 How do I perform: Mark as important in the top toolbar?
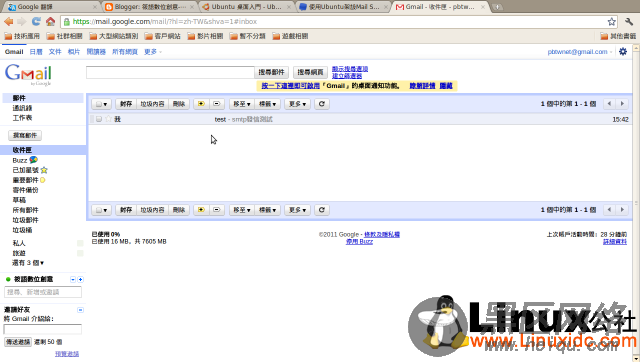coord(201,104)
